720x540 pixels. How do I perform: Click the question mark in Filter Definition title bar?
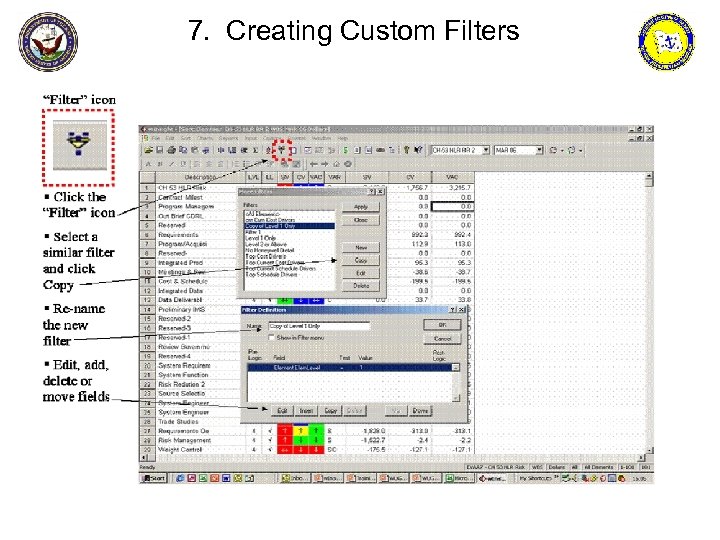click(452, 310)
